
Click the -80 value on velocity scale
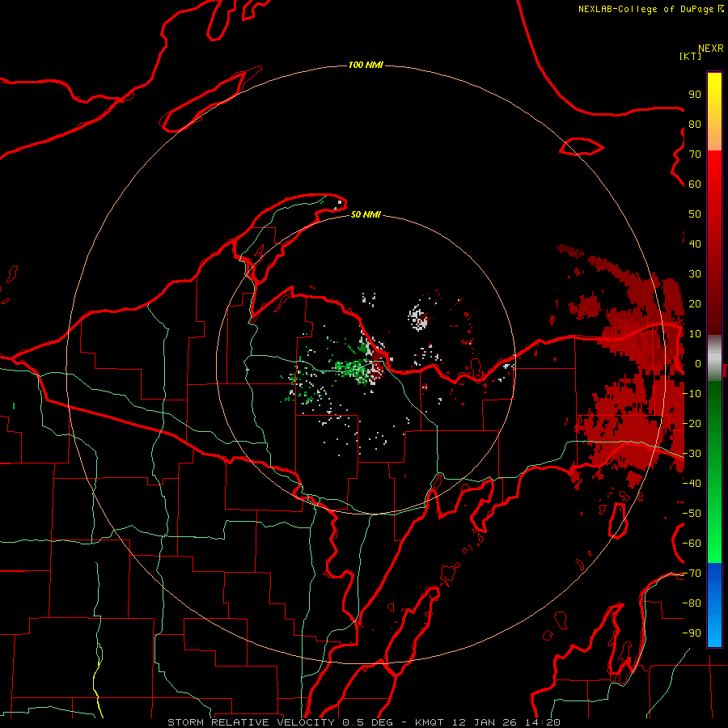tap(692, 603)
